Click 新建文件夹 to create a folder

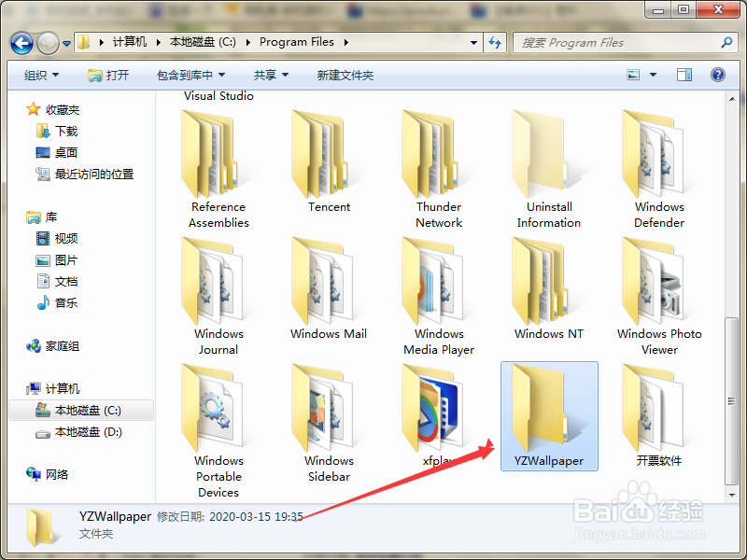point(345,76)
